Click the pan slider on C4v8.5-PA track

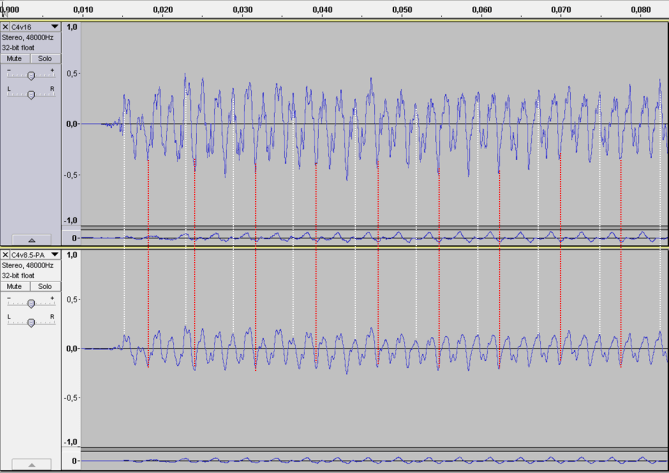click(x=31, y=322)
